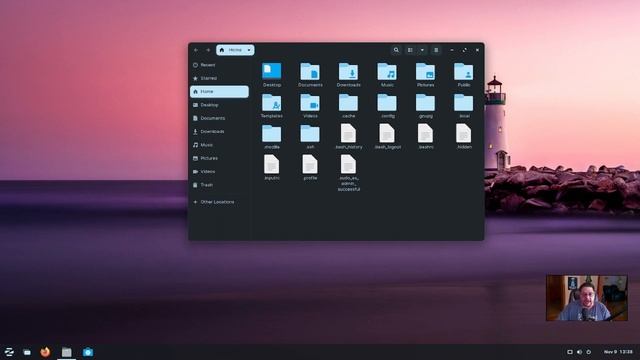This screenshot has height=360, width=640.
Task: Open Starred in the sidebar
Action: coord(219,78)
